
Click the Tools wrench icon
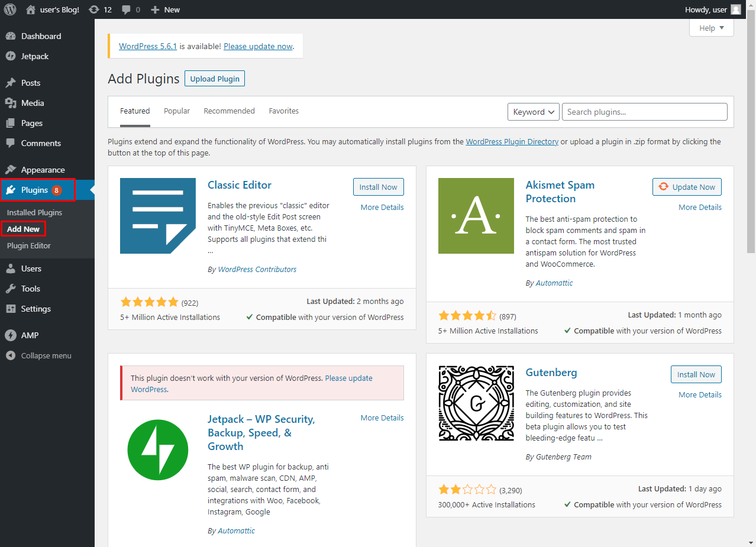pos(11,289)
